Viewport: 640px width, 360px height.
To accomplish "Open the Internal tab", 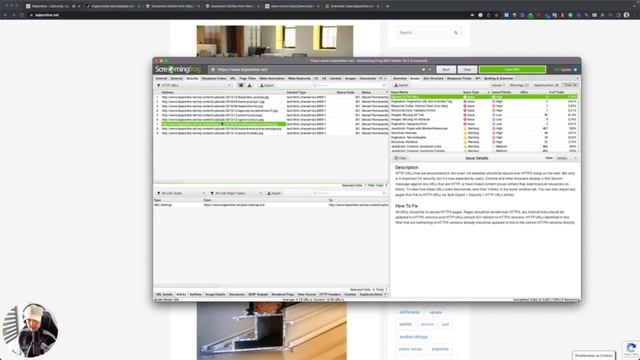I will (x=161, y=78).
